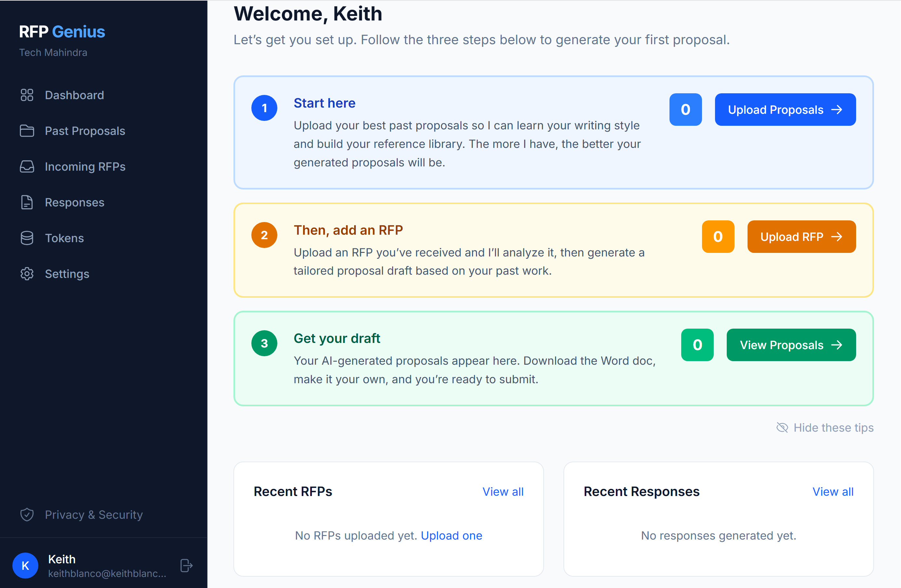
Task: Click the Past Proposals folder icon
Action: coord(27,131)
